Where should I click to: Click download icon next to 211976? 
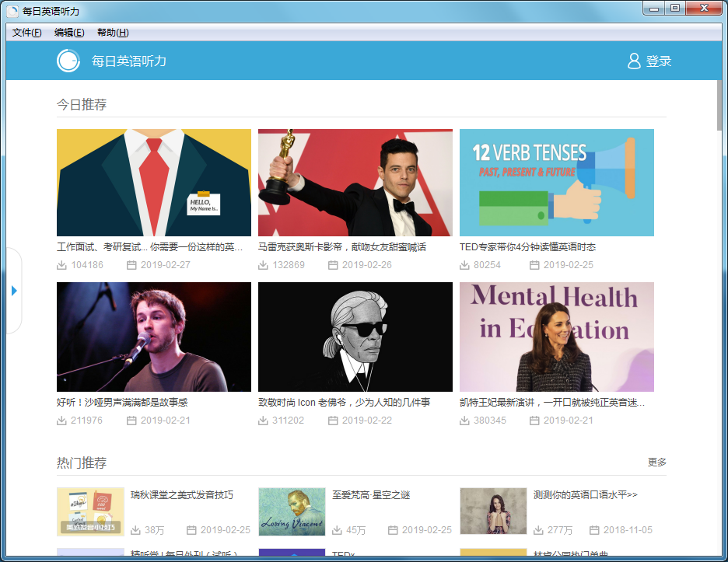click(61, 421)
